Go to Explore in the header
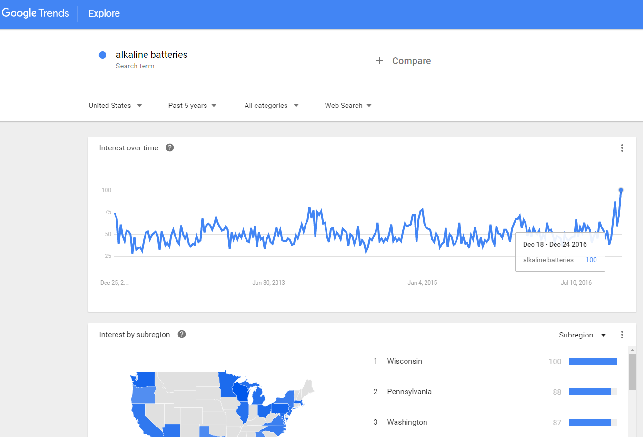Viewport: 643px width, 437px height. 103,16
